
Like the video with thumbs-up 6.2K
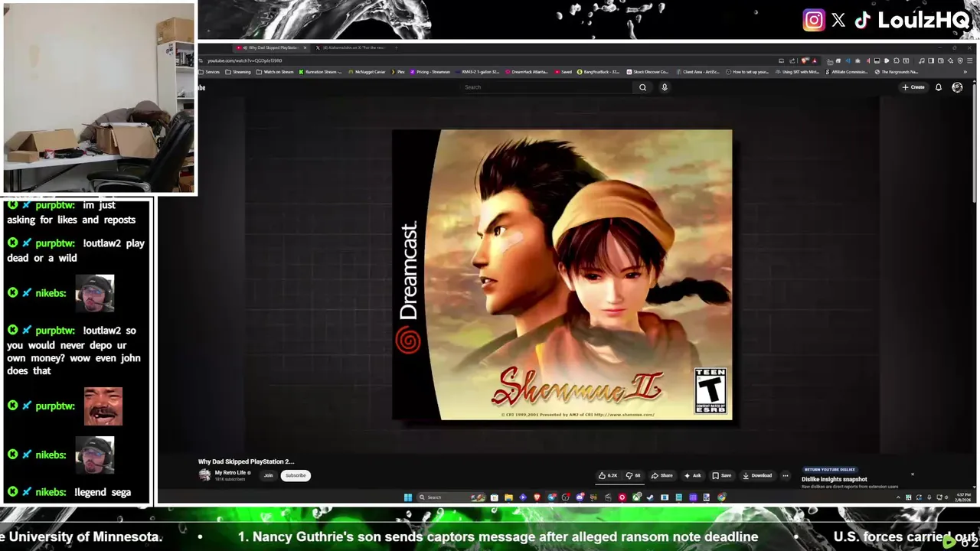608,475
